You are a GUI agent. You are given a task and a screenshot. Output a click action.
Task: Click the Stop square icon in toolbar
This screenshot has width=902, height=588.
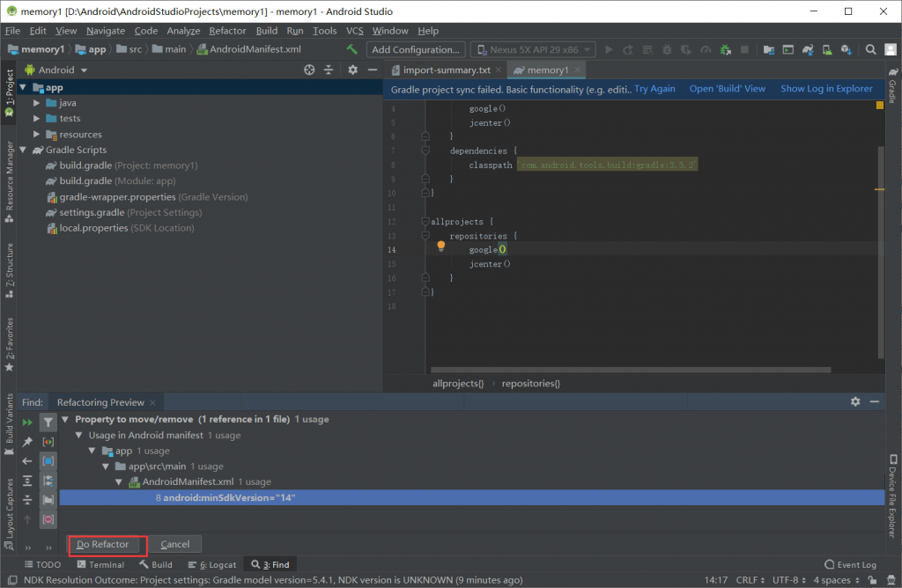point(744,50)
